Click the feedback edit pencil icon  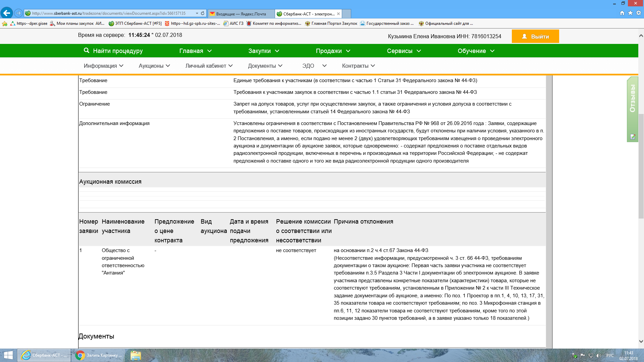click(633, 137)
